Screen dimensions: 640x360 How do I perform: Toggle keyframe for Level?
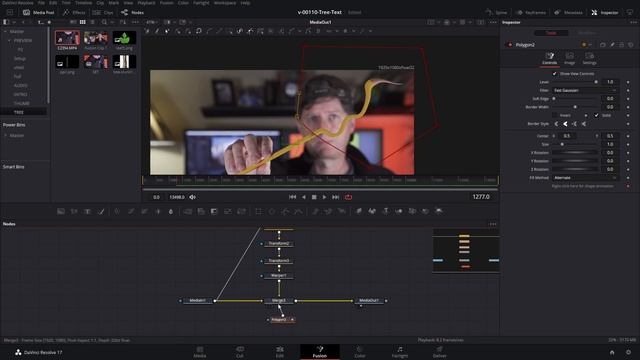628,82
